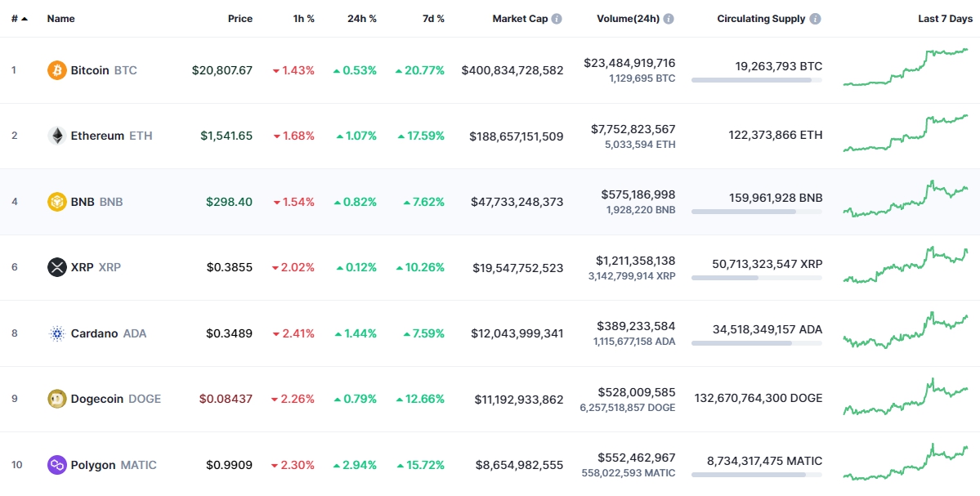This screenshot has height=496, width=980.
Task: Open the Bitcoin coin page link
Action: pos(104,70)
